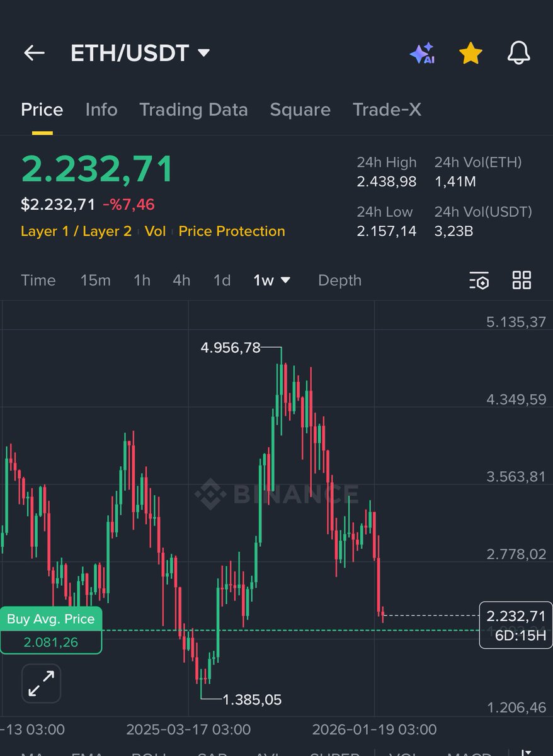Image resolution: width=553 pixels, height=756 pixels.
Task: Tap the back arrow to exit the chart
Action: click(34, 53)
